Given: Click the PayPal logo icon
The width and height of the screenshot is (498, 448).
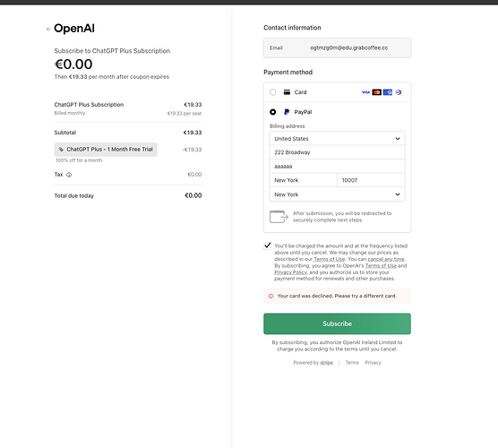Looking at the screenshot, I should 287,112.
